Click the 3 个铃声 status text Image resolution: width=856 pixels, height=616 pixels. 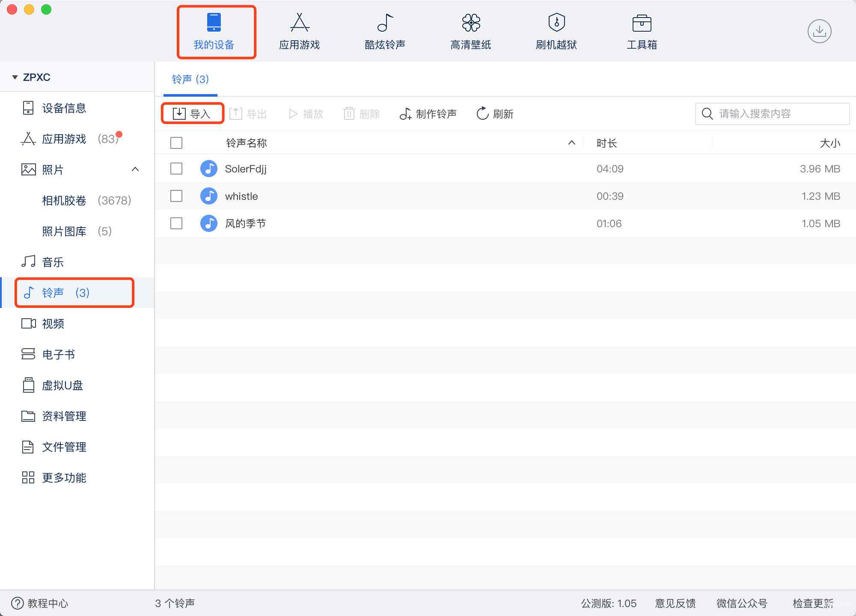(175, 603)
